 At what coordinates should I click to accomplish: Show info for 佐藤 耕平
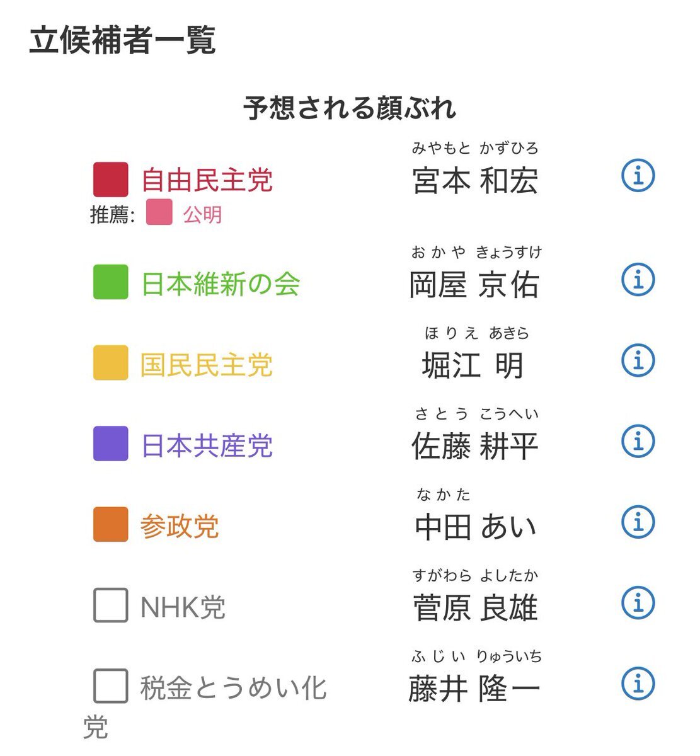pos(638,441)
